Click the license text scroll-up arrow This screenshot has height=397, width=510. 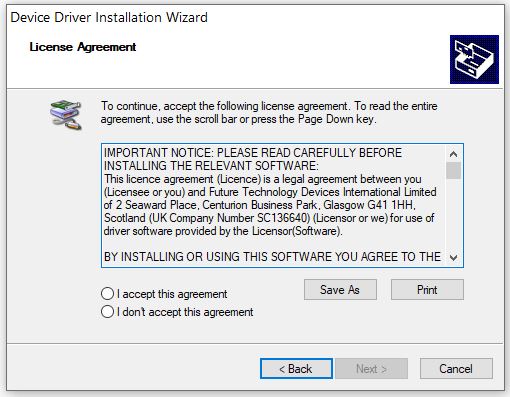pyautogui.click(x=453, y=154)
